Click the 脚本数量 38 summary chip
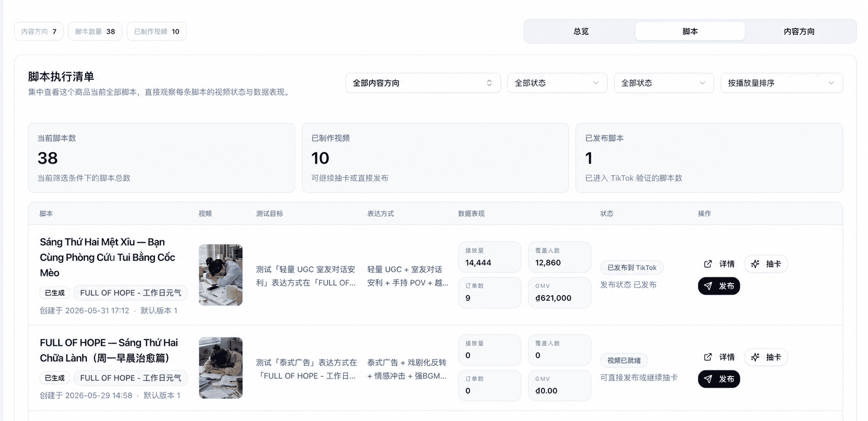 (x=95, y=31)
